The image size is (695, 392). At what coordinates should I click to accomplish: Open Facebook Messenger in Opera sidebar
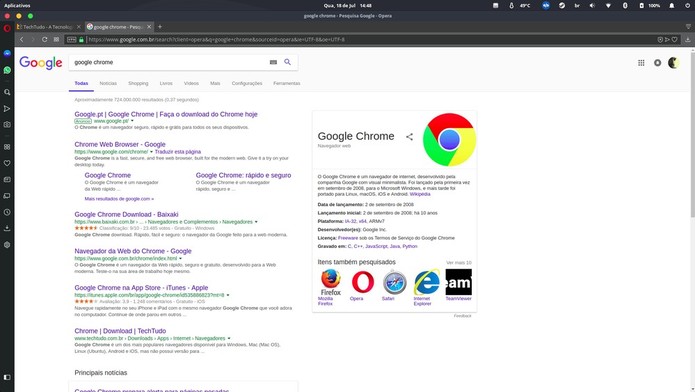coord(7,54)
